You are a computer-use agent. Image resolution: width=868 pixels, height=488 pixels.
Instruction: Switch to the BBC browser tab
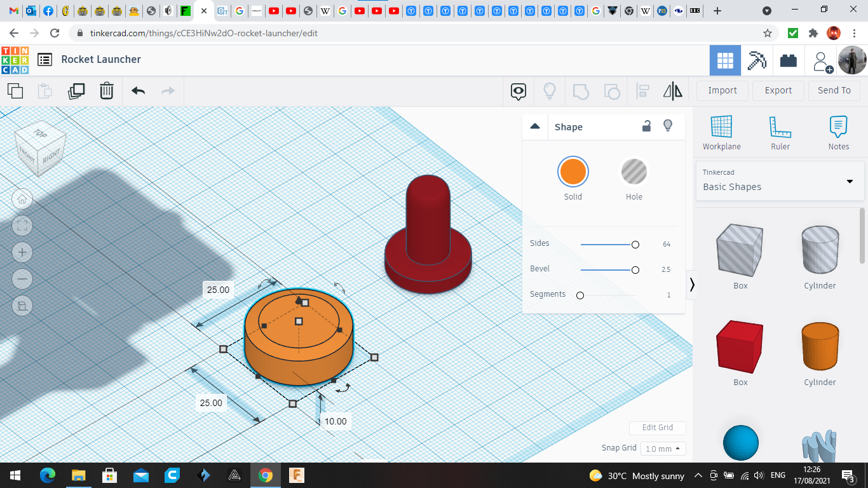[x=696, y=11]
